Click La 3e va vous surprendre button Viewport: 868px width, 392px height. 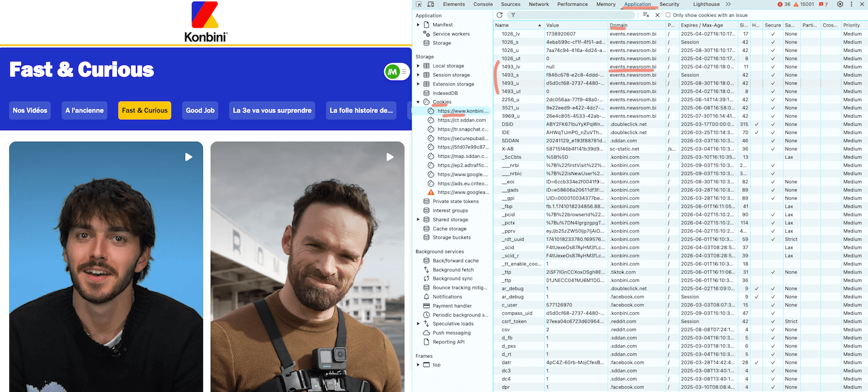tap(272, 110)
